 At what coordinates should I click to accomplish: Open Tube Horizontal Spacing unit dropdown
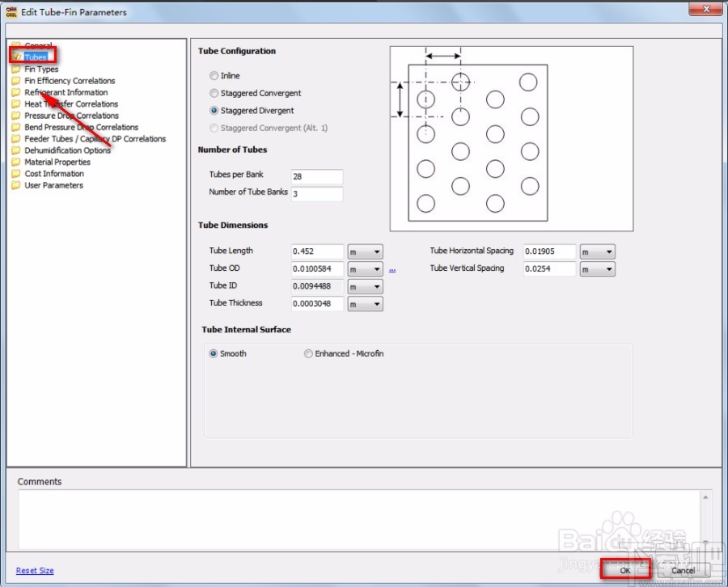(598, 252)
